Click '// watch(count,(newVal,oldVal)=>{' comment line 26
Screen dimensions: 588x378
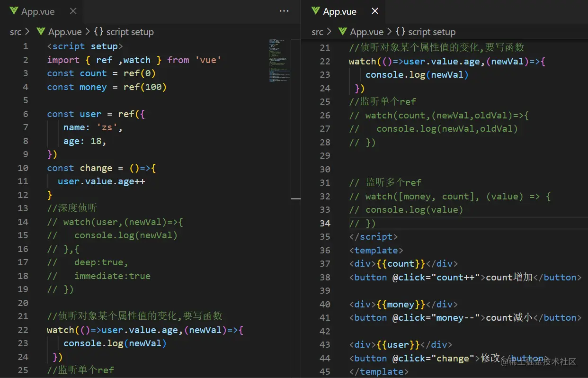pyautogui.click(x=439, y=116)
